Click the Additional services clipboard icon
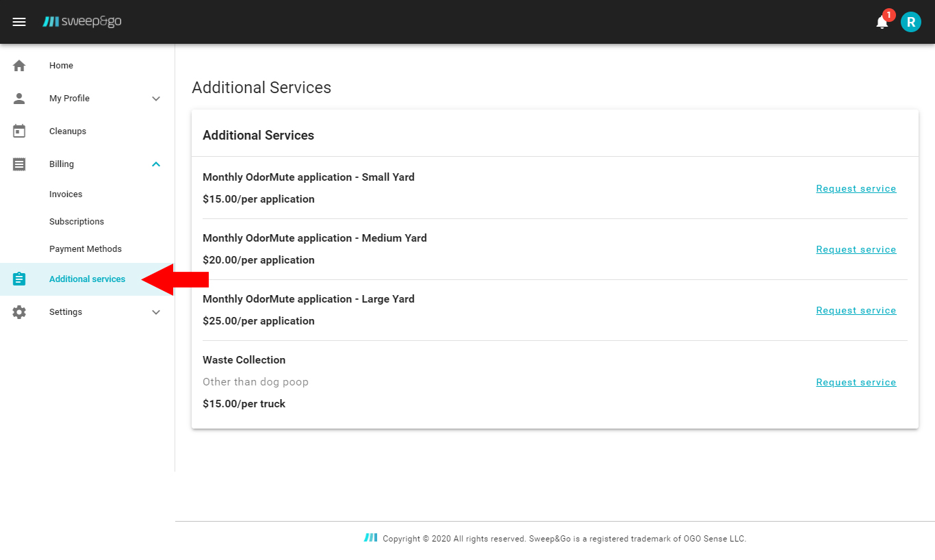 point(19,279)
